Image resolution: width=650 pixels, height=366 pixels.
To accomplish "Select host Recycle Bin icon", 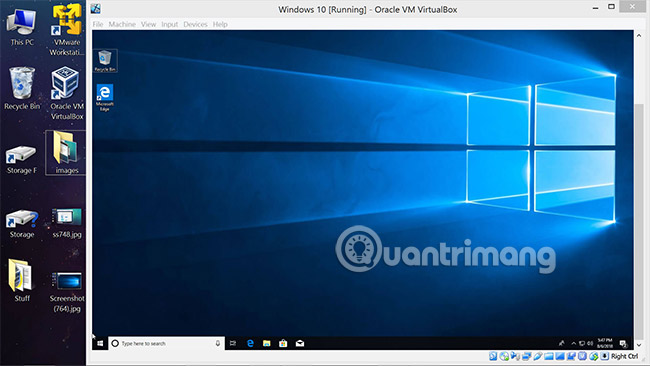I will [22, 89].
